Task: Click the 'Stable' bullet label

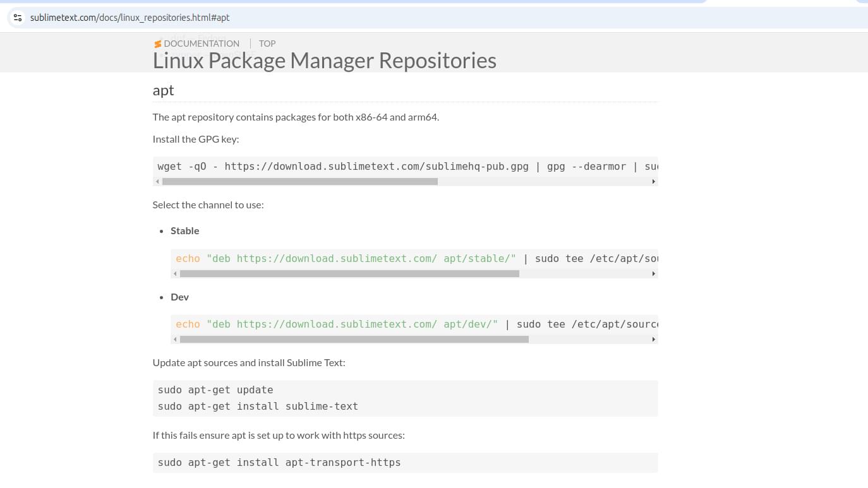Action: coord(185,231)
